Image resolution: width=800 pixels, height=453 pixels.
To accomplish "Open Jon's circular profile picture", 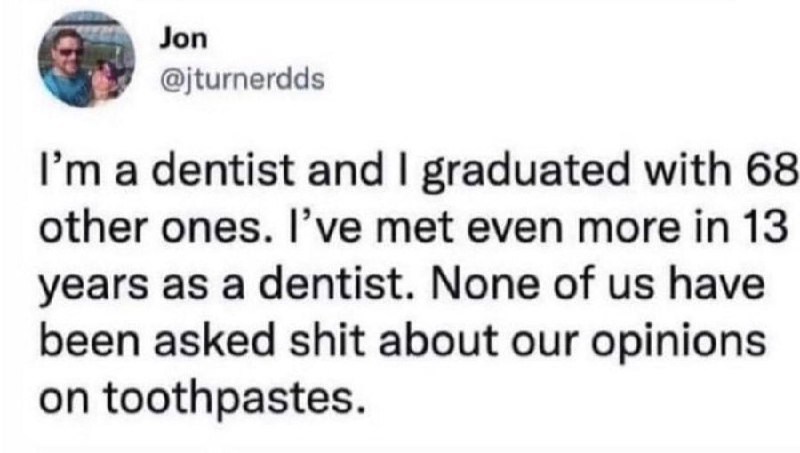I will [86, 59].
